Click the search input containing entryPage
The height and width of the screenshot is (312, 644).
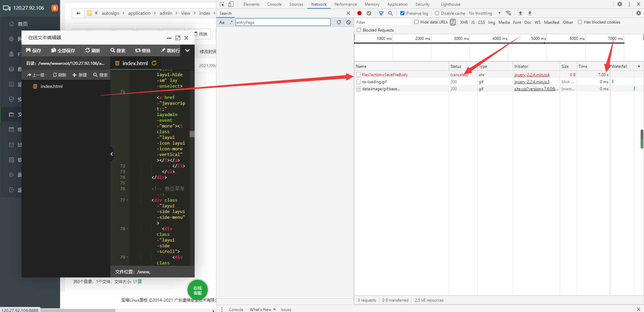click(283, 22)
